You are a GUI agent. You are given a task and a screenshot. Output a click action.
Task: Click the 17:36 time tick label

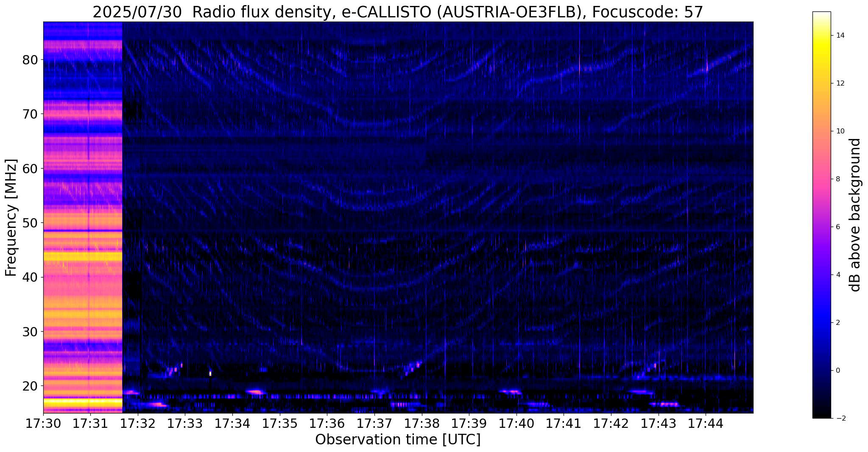click(x=327, y=424)
